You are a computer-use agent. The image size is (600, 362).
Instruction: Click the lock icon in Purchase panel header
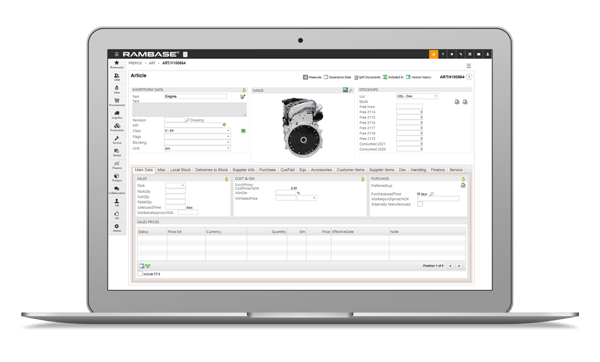(x=463, y=179)
